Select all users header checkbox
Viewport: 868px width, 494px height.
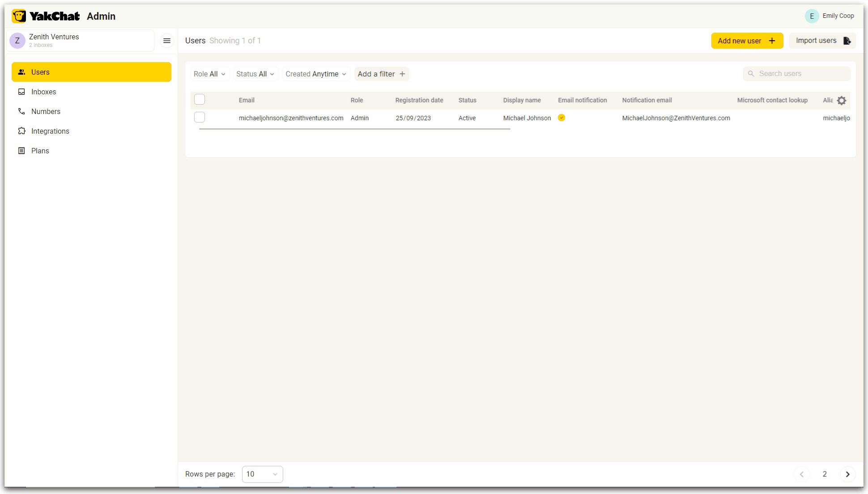point(200,99)
